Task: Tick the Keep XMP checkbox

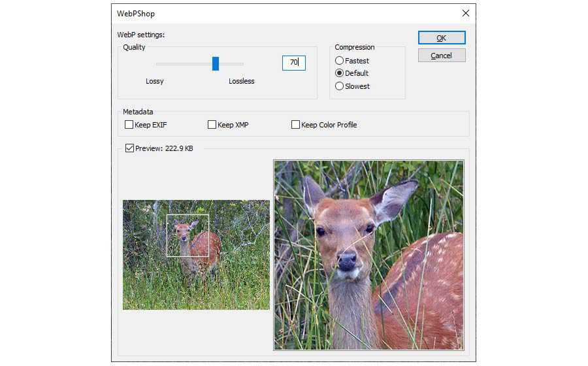Action: 212,125
